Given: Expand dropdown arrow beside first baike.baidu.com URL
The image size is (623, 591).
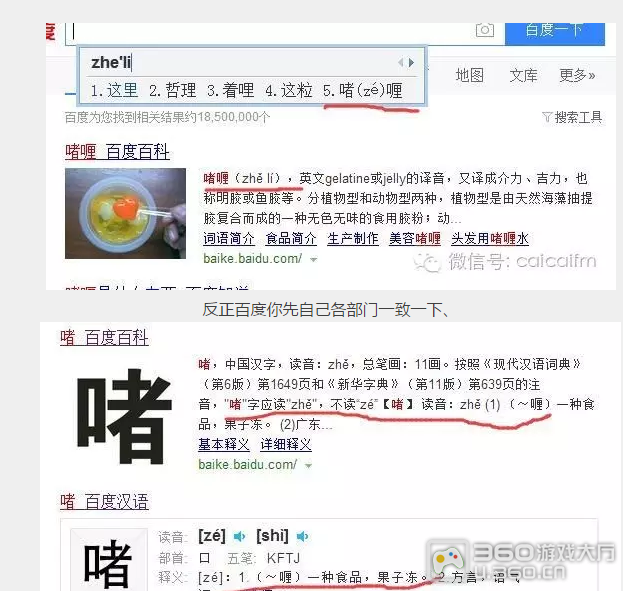Looking at the screenshot, I should pos(313,260).
